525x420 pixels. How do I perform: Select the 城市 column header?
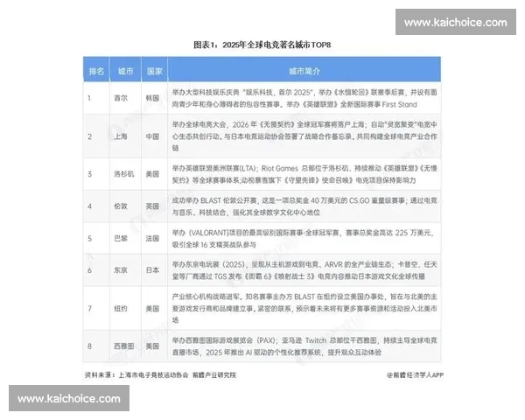(125, 71)
